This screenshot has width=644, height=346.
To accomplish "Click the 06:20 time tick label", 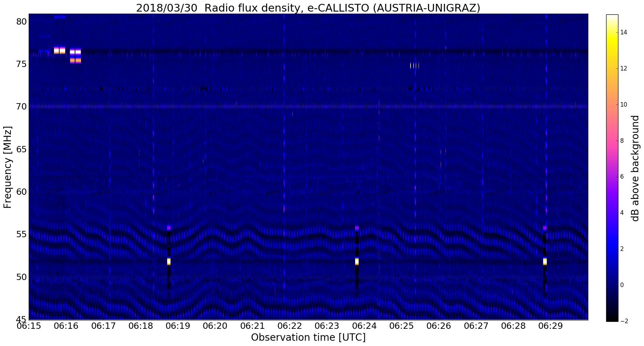I will pyautogui.click(x=215, y=326).
